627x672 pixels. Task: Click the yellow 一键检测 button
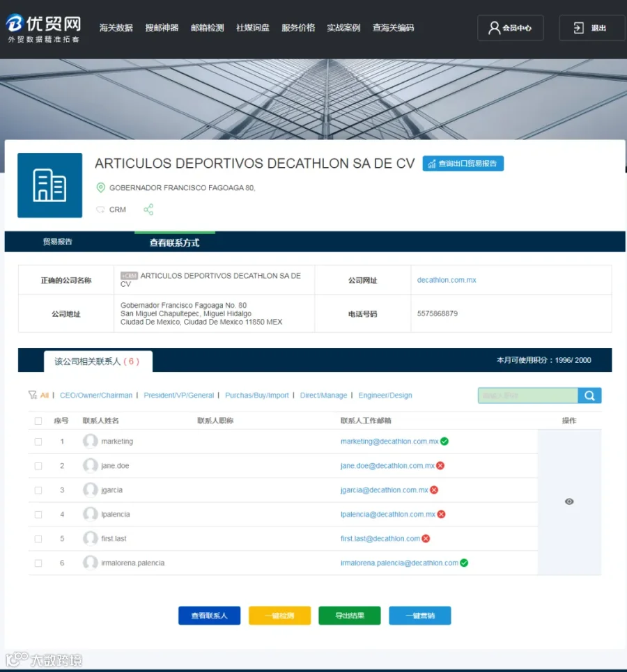click(279, 616)
